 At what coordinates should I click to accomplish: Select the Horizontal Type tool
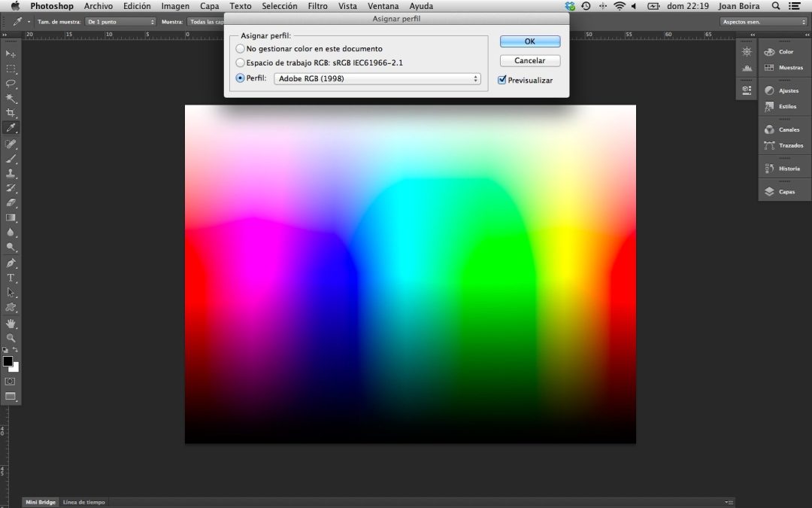coord(11,278)
